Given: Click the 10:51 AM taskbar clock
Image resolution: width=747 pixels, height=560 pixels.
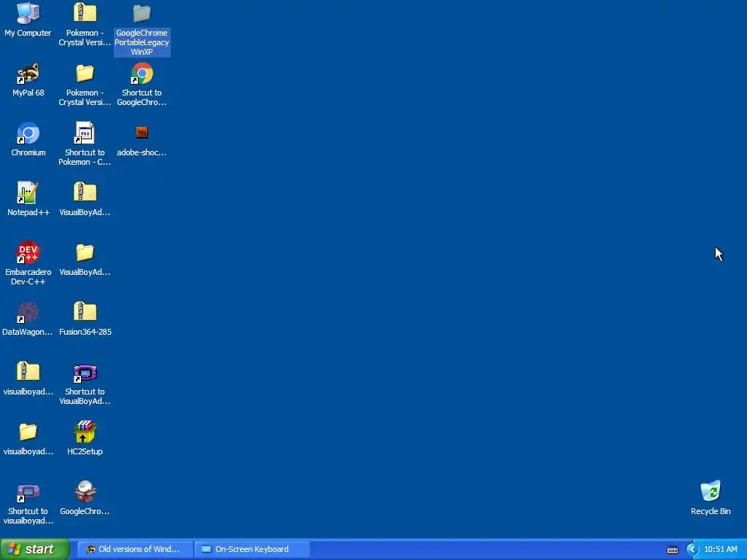Looking at the screenshot, I should tap(720, 549).
